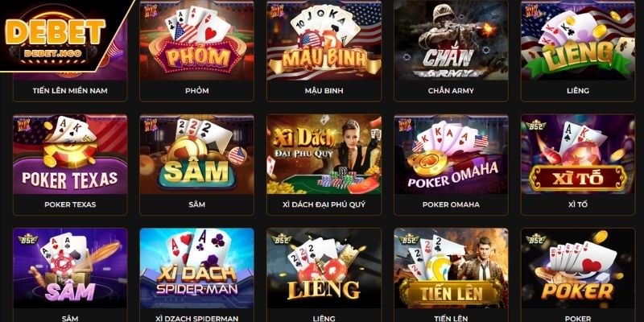Open the bottom-row Liêng B52 game thumbnail
Viewport: 644px width, 322px height.
pyautogui.click(x=324, y=268)
